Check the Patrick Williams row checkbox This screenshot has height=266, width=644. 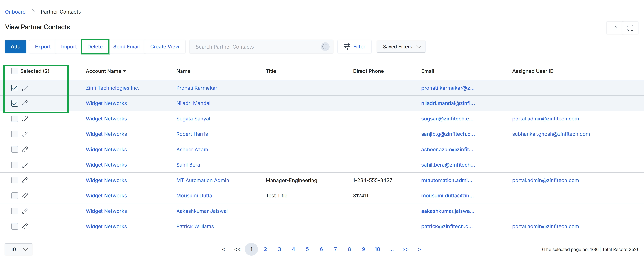(15, 227)
